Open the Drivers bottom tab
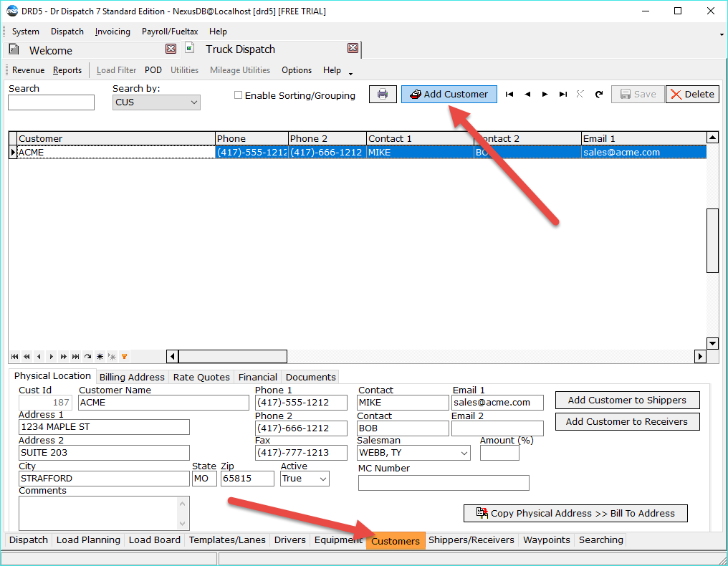728x566 pixels. coord(289,540)
